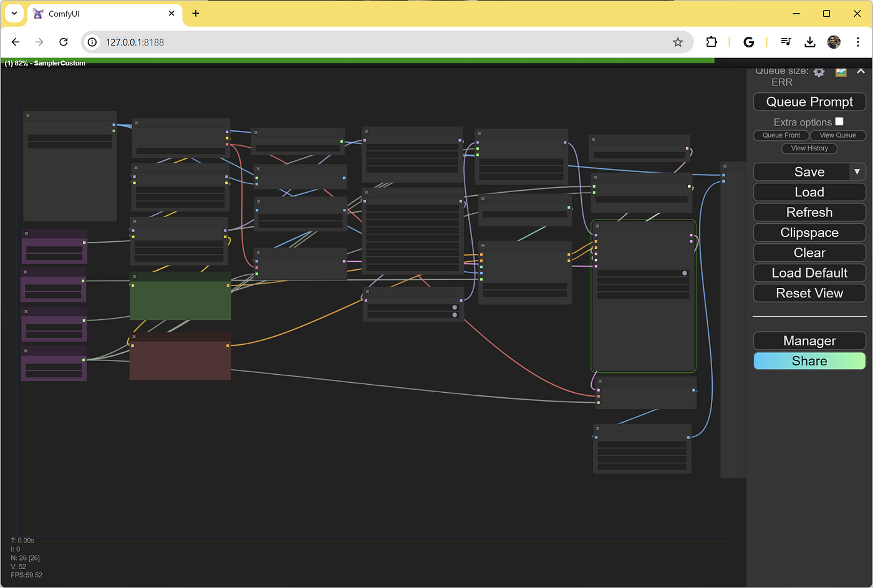Open the image gallery icon in menu
This screenshot has width=873, height=588.
[841, 72]
